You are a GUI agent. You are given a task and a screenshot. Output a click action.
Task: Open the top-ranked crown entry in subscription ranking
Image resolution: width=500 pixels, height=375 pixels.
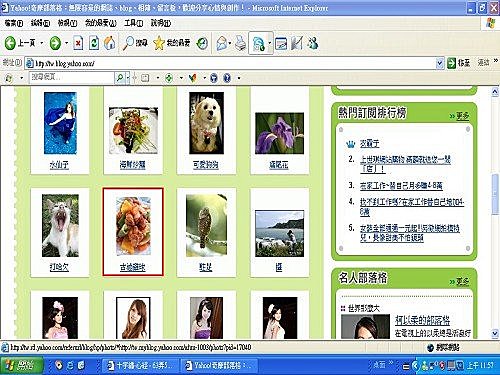369,144
